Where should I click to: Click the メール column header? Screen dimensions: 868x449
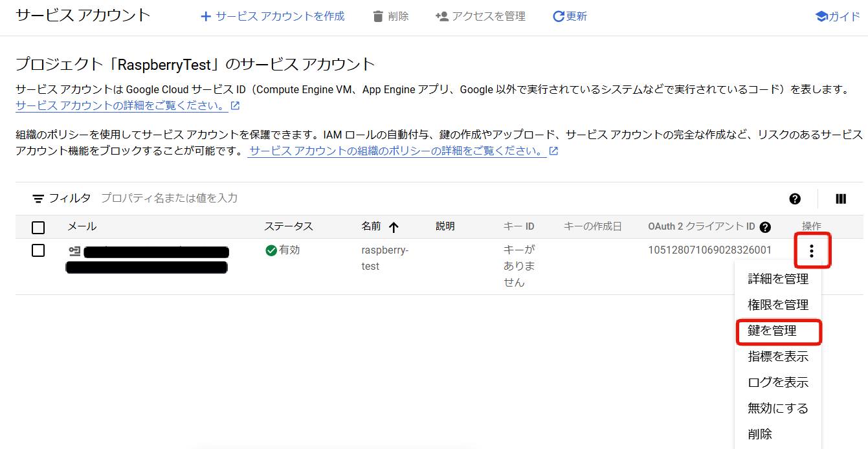point(82,226)
